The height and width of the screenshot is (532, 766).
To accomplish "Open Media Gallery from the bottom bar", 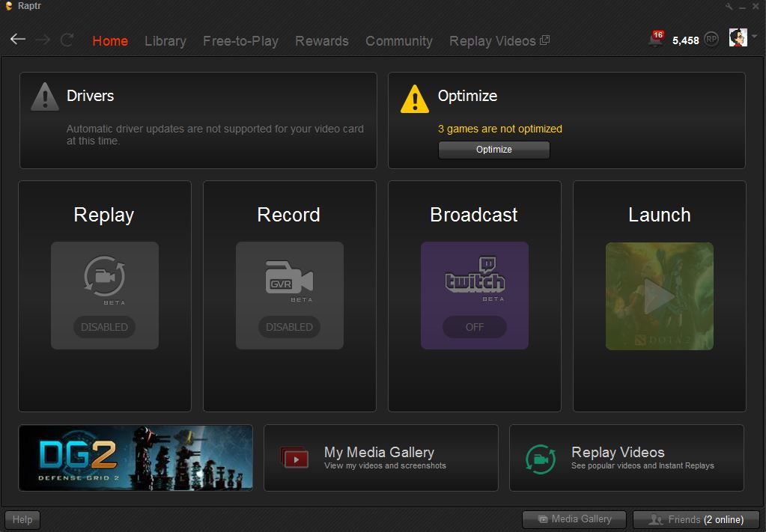I will click(574, 519).
